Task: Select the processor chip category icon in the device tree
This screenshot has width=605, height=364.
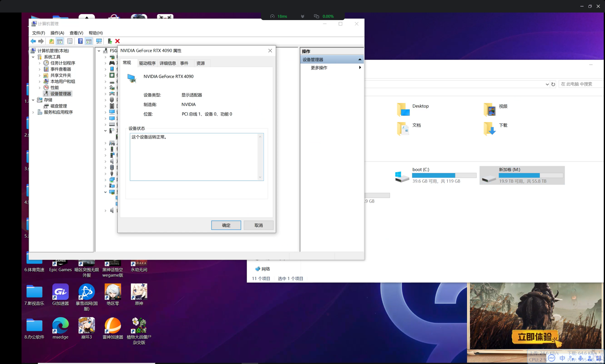Action: pos(112,75)
